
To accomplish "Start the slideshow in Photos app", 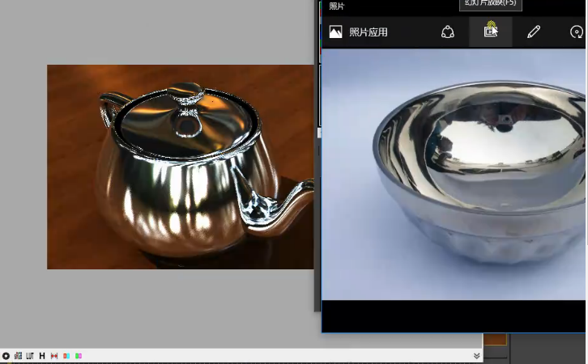I will click(x=491, y=32).
